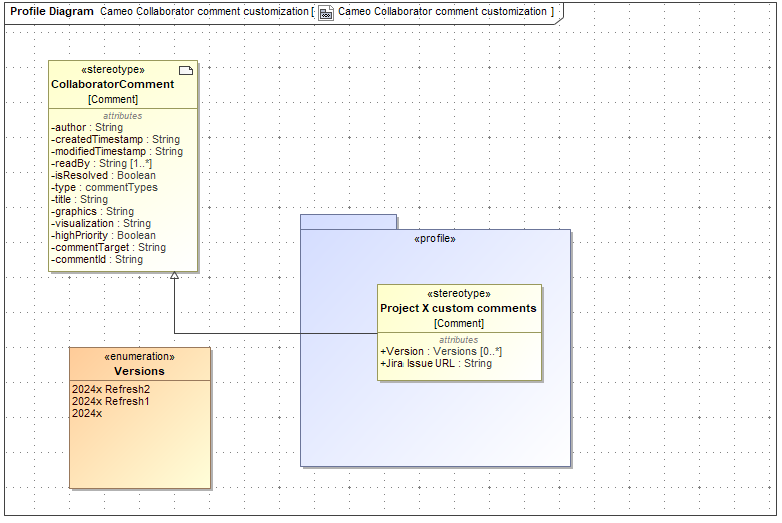Select the 2024x Refresh1 literal
Viewport: 782px width, 523px height.
click(110, 401)
